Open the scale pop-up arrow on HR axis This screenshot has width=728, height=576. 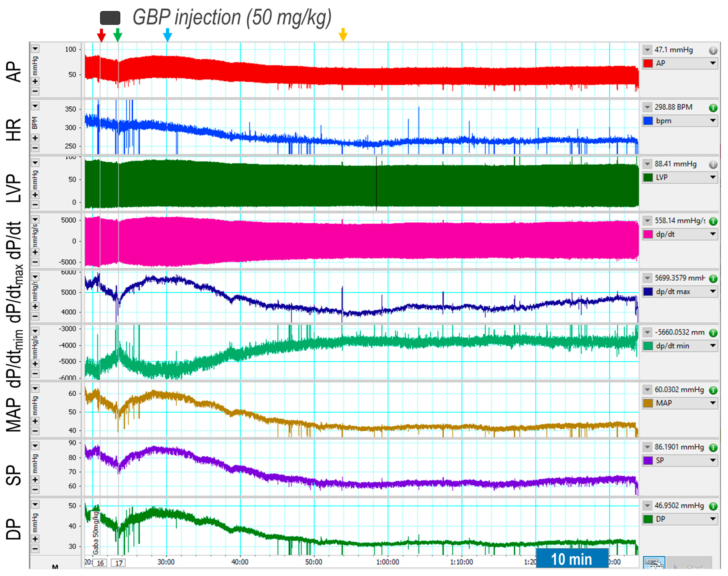point(35,106)
